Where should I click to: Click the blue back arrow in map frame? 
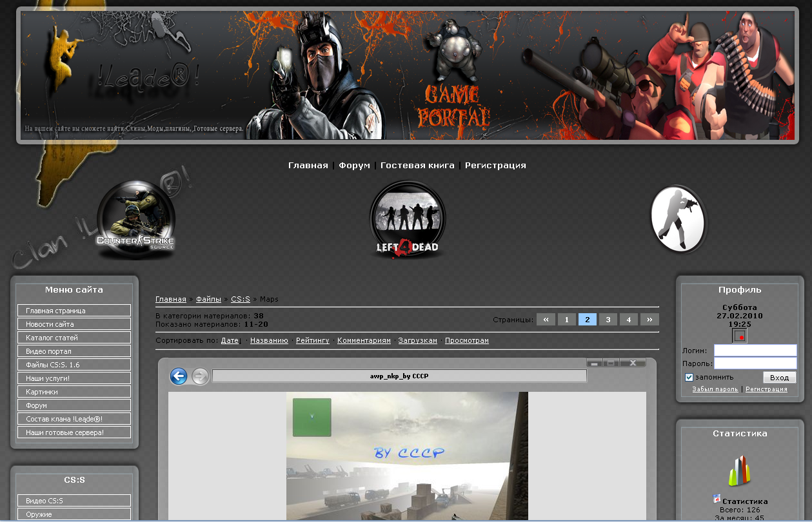point(179,376)
